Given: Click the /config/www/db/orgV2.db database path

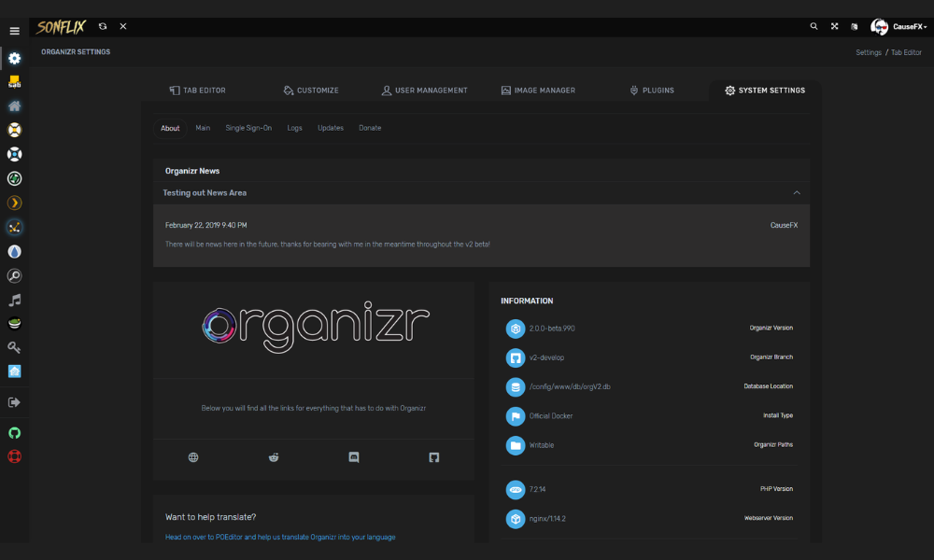Looking at the screenshot, I should 570,386.
